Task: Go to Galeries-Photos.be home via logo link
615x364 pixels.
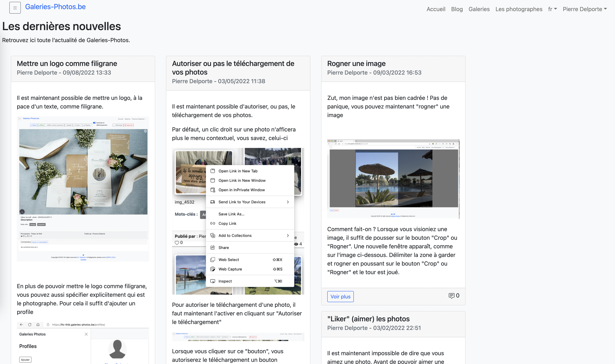Action: point(55,7)
